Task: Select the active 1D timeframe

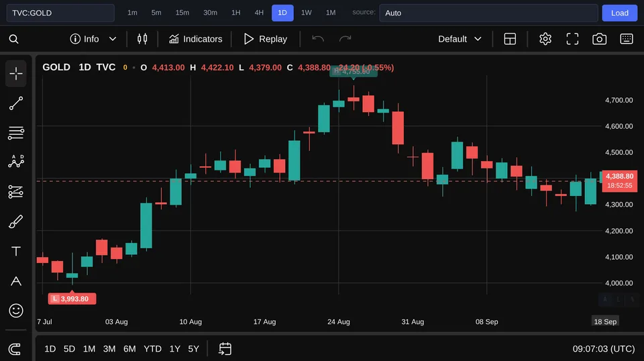Action: (x=282, y=13)
